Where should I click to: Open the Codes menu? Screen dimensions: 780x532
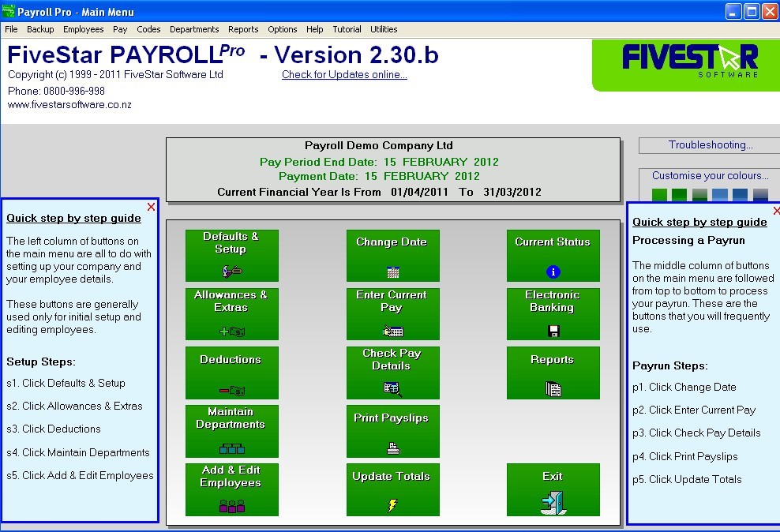pyautogui.click(x=148, y=29)
